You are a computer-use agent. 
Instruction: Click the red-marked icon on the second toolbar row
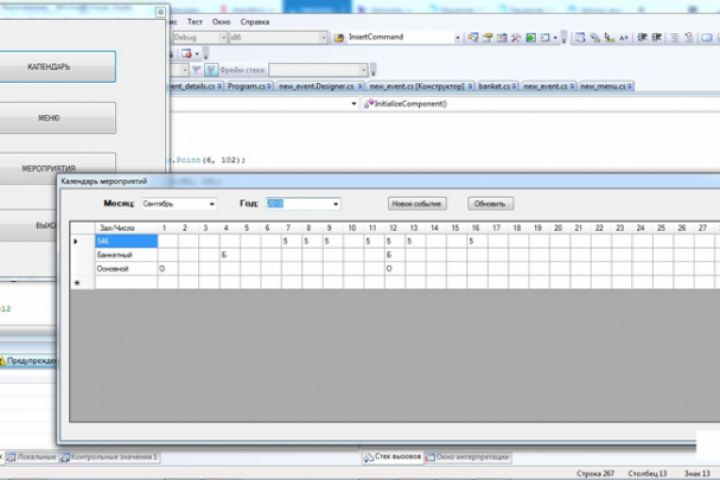186,54
